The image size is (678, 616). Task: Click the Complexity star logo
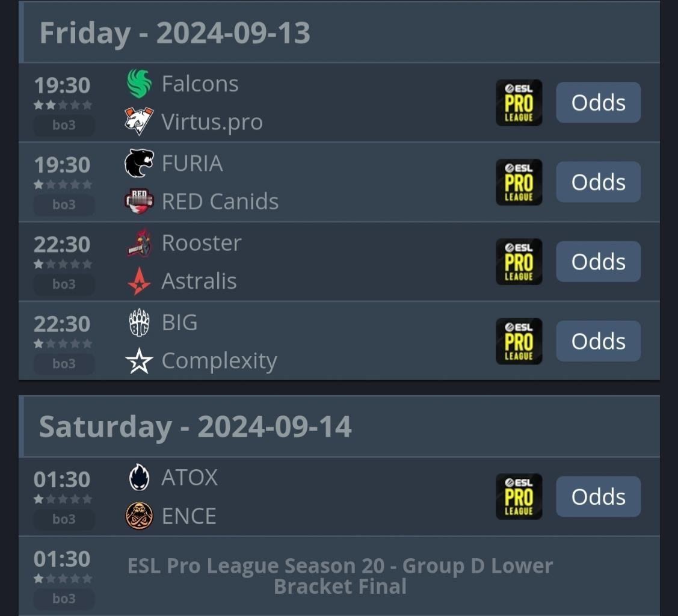point(139,361)
